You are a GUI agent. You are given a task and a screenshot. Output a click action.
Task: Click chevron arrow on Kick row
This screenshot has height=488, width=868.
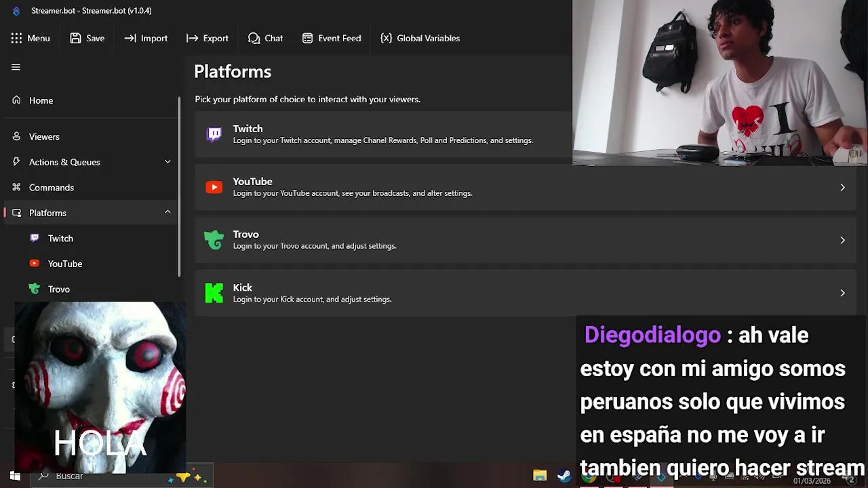(842, 293)
